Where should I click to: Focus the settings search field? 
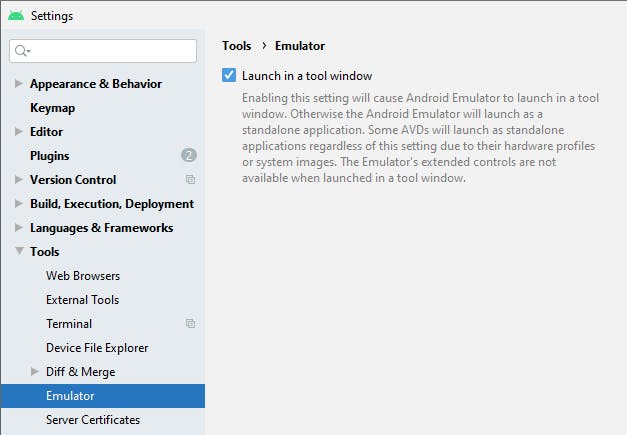[110, 51]
